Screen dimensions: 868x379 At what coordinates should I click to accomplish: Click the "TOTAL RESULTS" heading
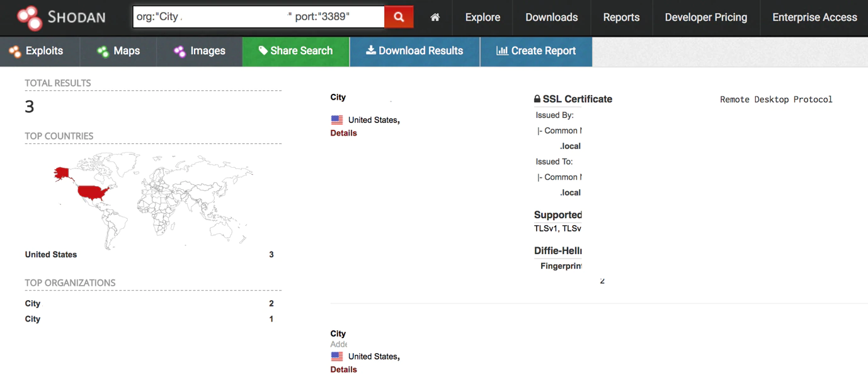[x=58, y=83]
